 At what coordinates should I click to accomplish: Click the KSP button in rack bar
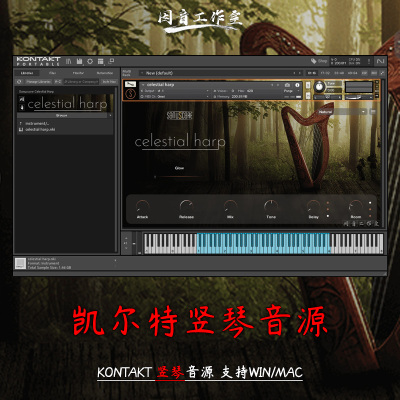[x=365, y=73]
